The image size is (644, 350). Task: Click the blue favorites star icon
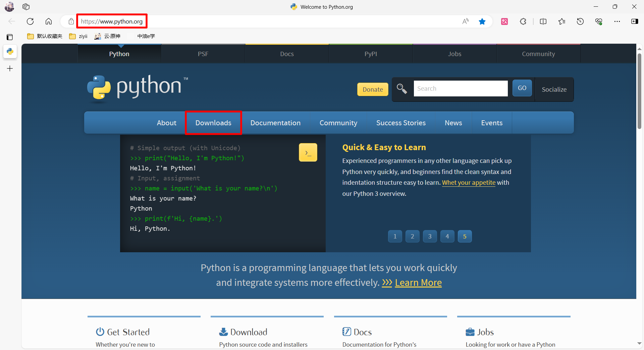[x=482, y=21]
